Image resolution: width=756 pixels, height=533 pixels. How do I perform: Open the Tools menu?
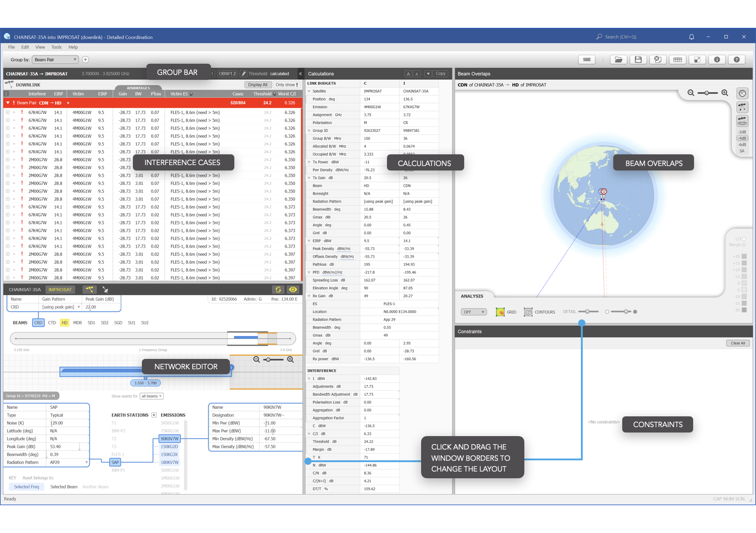pyautogui.click(x=57, y=47)
